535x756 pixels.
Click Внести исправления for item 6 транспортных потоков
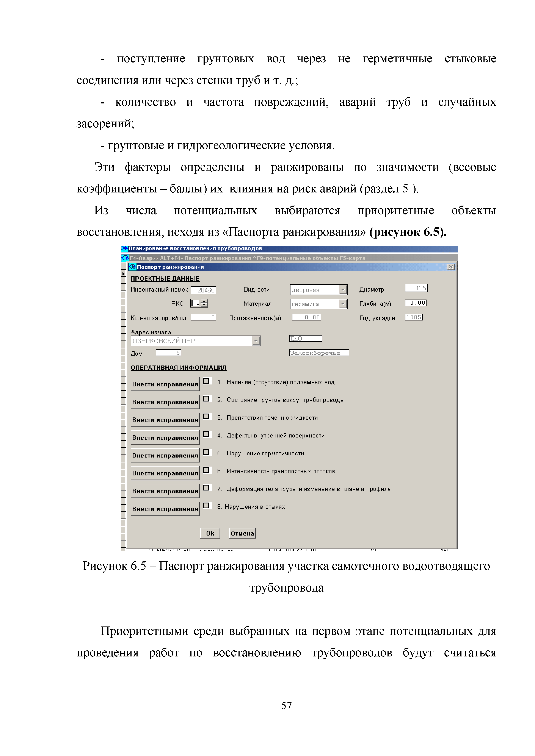[165, 473]
